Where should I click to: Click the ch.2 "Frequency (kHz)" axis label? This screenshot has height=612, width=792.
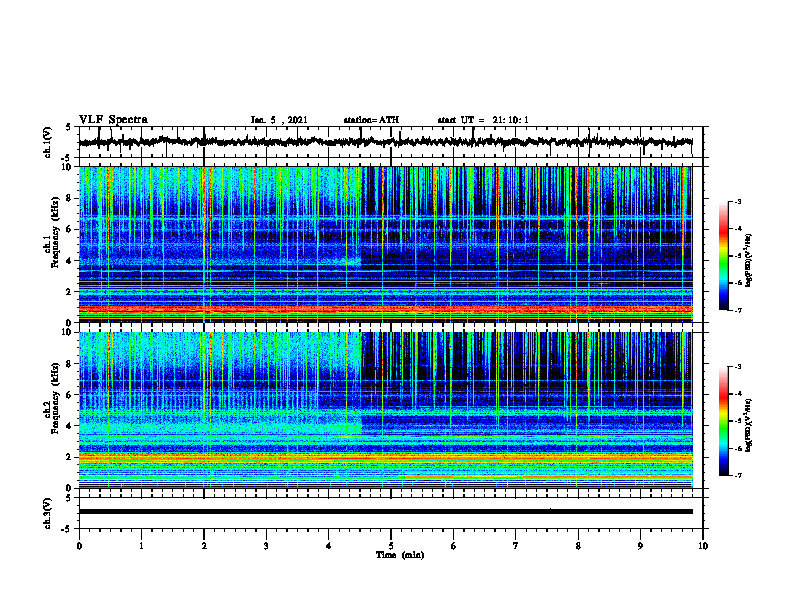[x=55, y=398]
